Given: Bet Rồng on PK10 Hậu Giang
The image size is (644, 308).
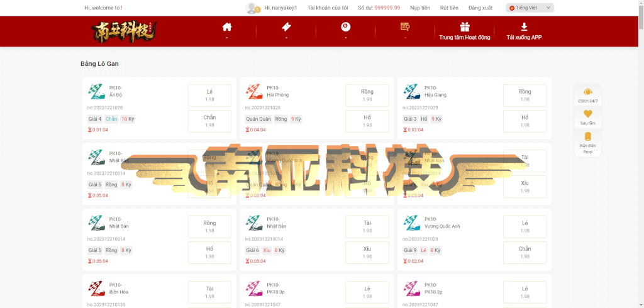Looking at the screenshot, I should pyautogui.click(x=525, y=96).
